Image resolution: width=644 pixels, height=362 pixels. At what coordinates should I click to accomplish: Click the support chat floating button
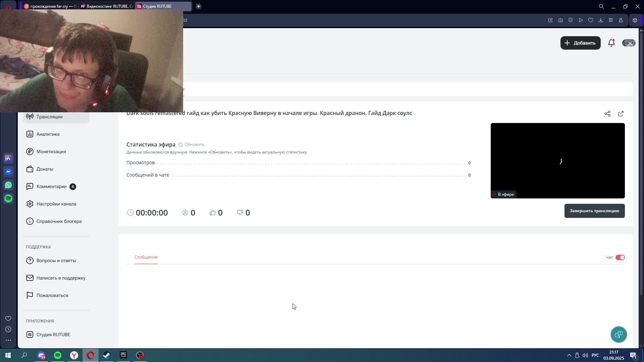point(619,334)
